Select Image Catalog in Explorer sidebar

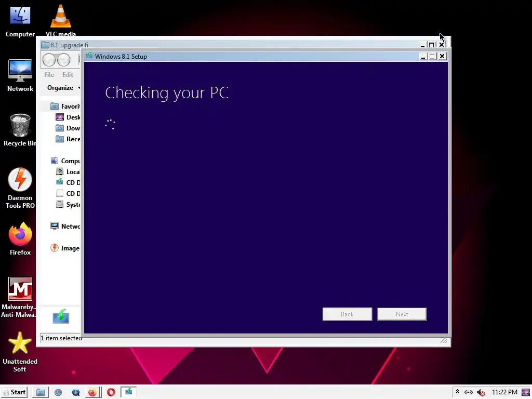pos(65,248)
